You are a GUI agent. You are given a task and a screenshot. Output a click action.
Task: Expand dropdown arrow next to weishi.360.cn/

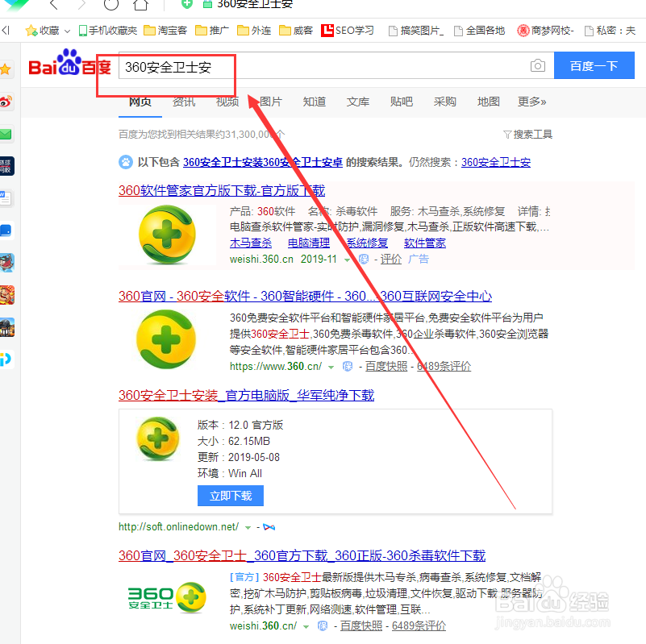point(306,627)
